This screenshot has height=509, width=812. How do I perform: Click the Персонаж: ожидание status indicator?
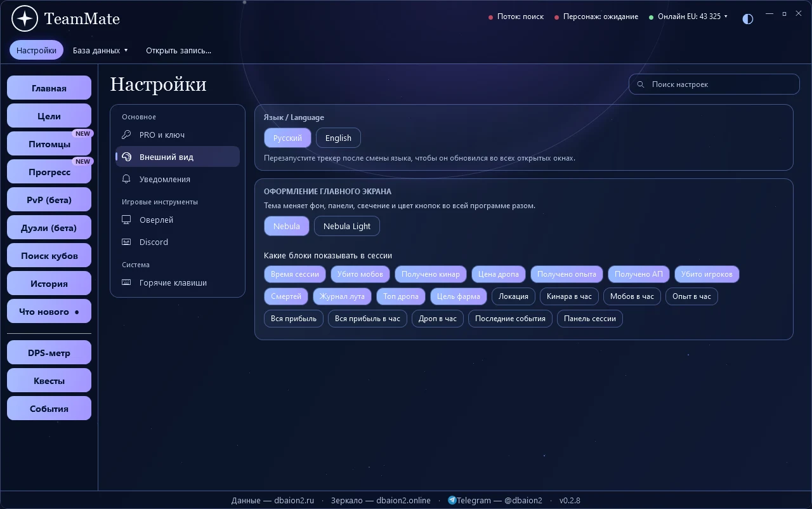596,17
